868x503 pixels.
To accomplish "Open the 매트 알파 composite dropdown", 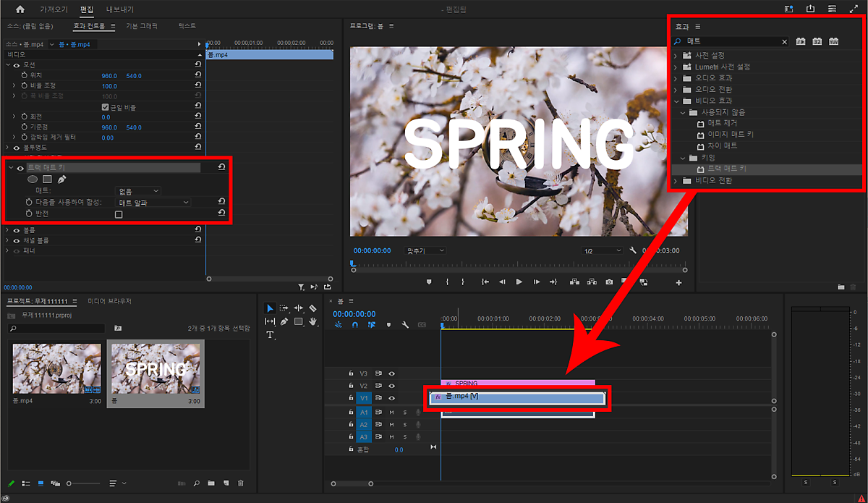I will click(x=153, y=203).
